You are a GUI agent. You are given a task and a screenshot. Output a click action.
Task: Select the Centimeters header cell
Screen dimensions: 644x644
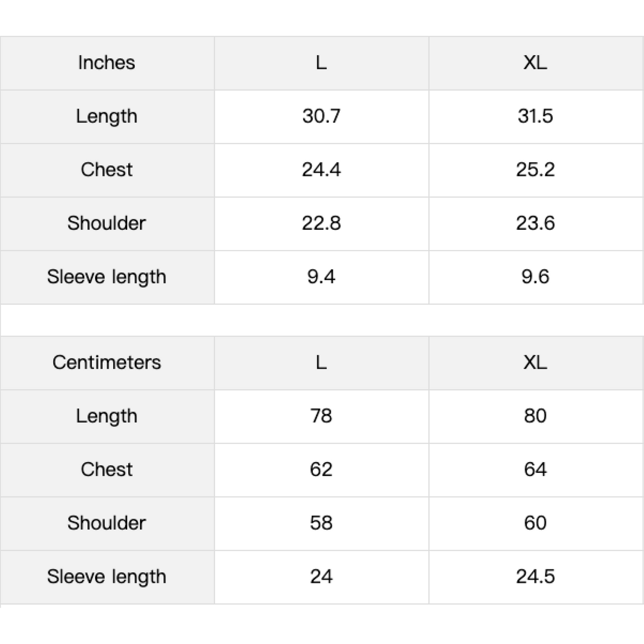pos(107,363)
